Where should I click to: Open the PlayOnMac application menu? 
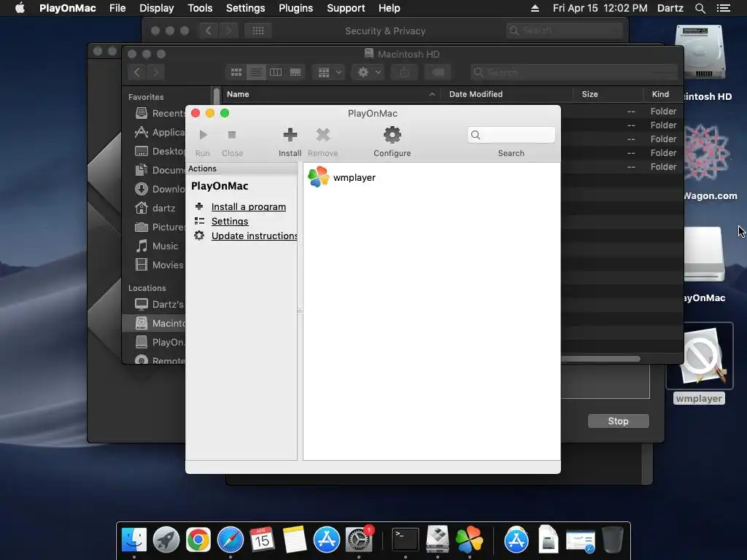click(68, 8)
